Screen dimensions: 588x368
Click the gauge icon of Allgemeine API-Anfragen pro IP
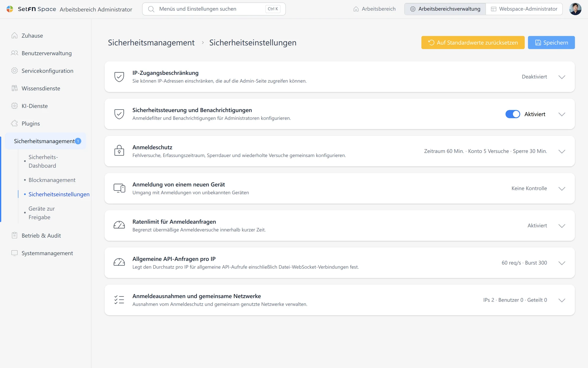coord(119,262)
